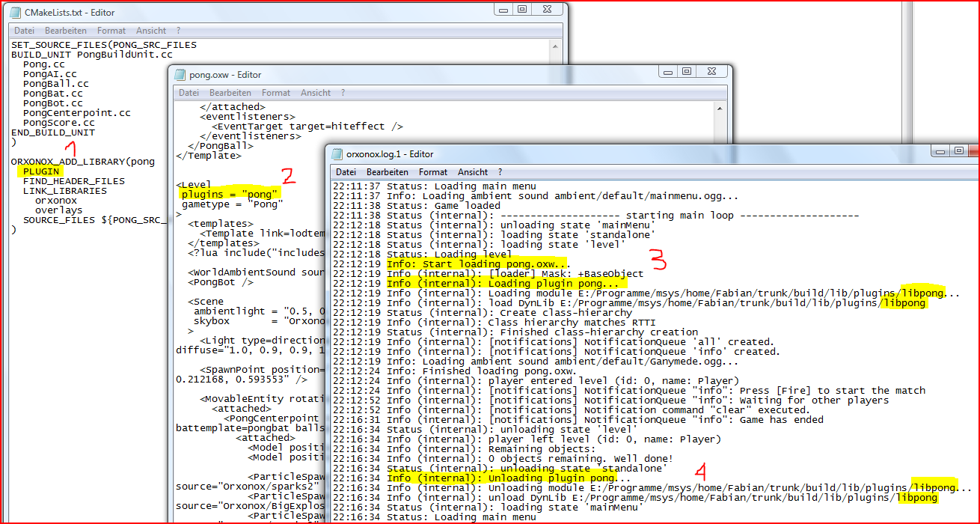
Task: Click the '[loader] Mask: +BaseObject' log line
Action: click(x=488, y=274)
